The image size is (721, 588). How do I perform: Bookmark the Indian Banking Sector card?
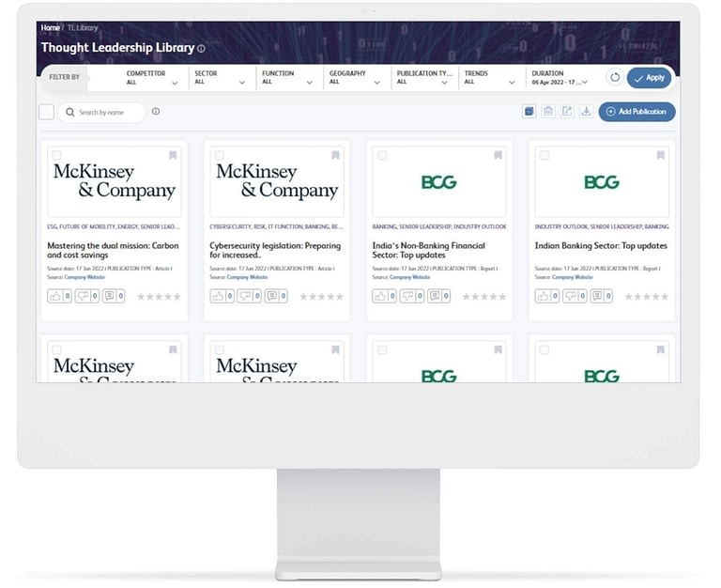click(661, 156)
